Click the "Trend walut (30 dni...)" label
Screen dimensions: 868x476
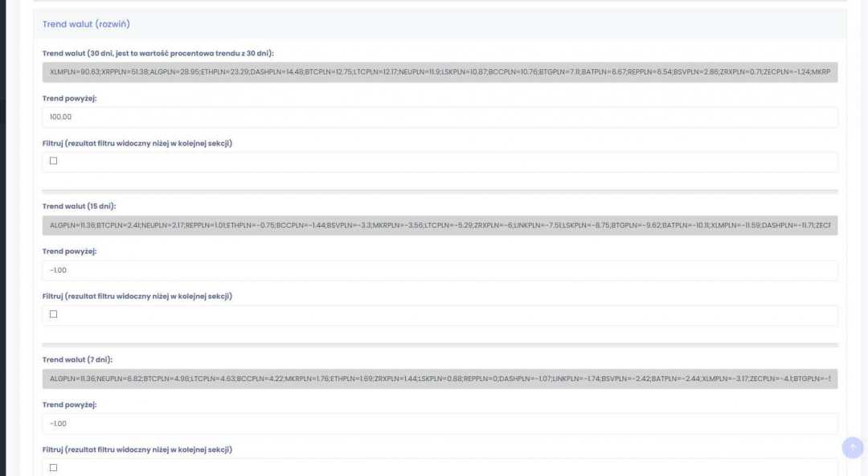(x=158, y=53)
